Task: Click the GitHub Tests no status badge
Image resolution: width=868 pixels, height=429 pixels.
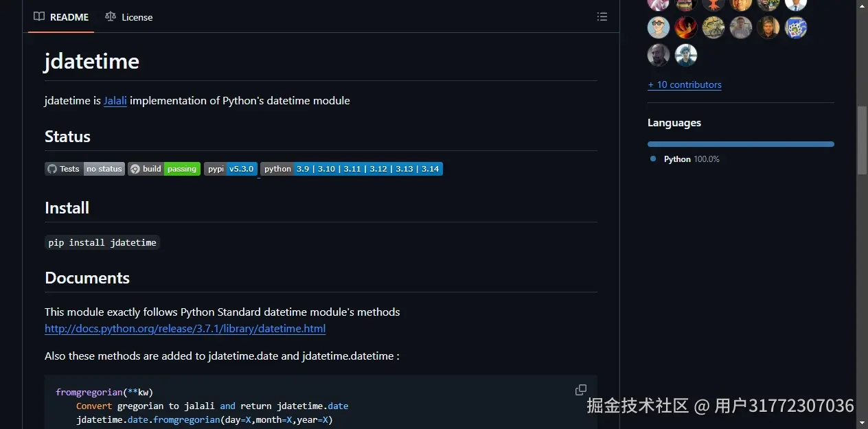Action: tap(85, 169)
